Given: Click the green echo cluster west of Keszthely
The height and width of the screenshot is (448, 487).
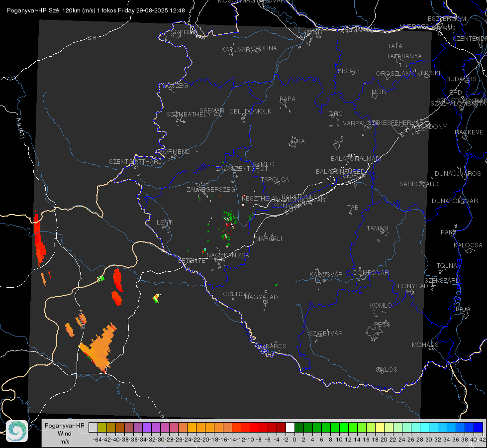Looking at the screenshot, I should (229, 217).
